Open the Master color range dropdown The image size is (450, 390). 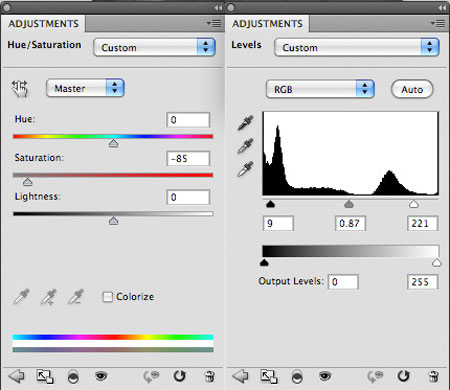[85, 88]
